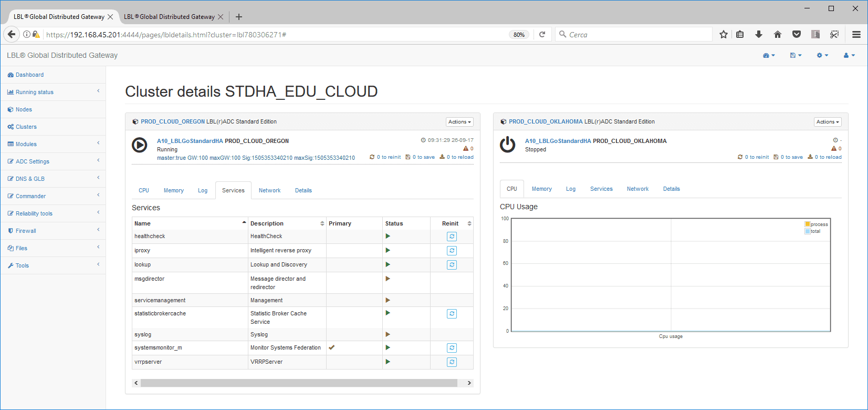Expand the Commander sidebar menu
The image size is (868, 410).
point(53,196)
